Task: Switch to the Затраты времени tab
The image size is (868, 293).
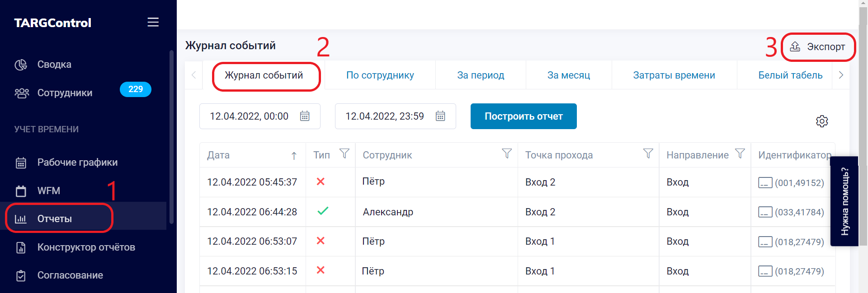Action: tap(674, 75)
